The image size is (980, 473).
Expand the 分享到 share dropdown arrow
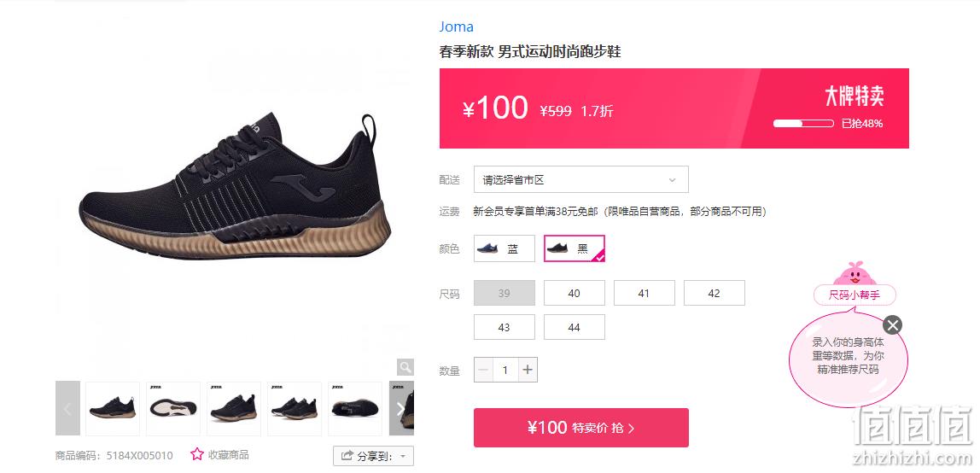(403, 457)
